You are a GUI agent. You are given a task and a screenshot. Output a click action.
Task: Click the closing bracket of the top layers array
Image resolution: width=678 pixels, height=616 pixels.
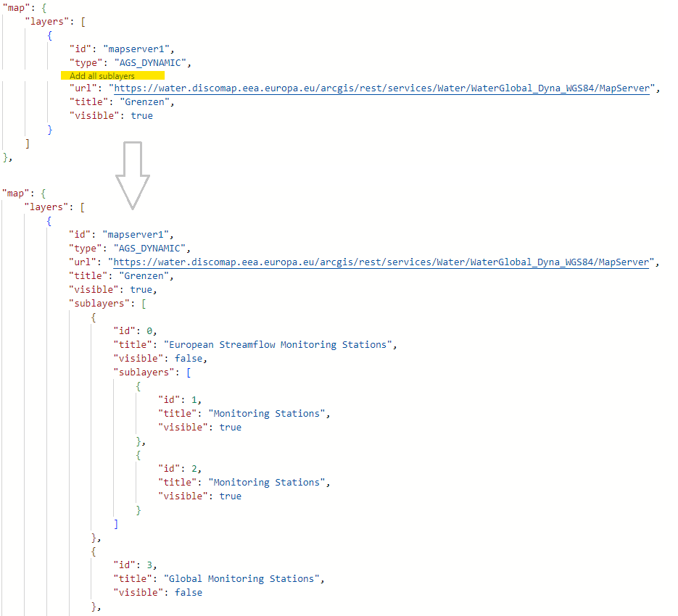(29, 143)
